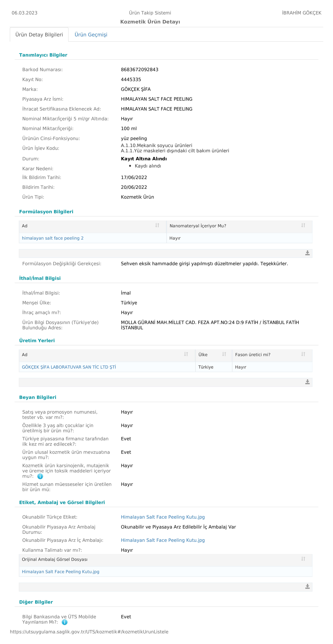Sort by Fason üretici mi column
Screen dimensions: 333x644
[303, 354]
